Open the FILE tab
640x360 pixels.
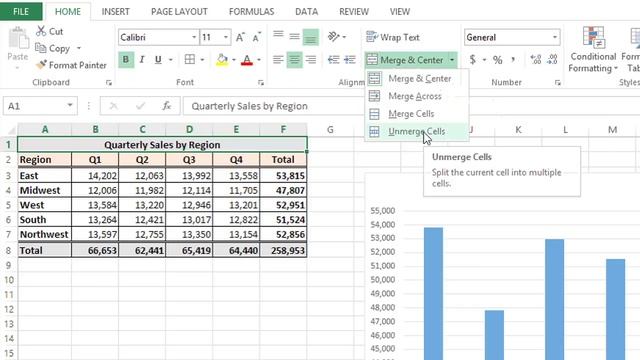coord(21,11)
